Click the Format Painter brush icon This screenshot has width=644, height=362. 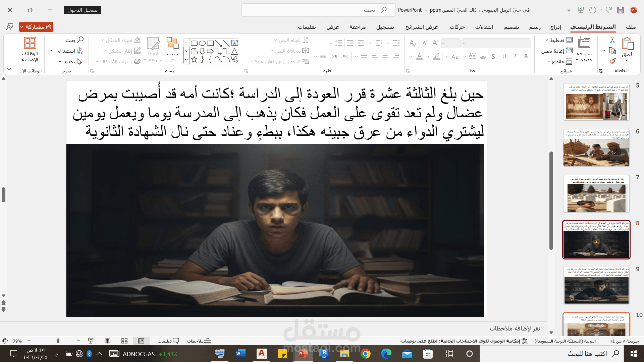pyautogui.click(x=612, y=61)
